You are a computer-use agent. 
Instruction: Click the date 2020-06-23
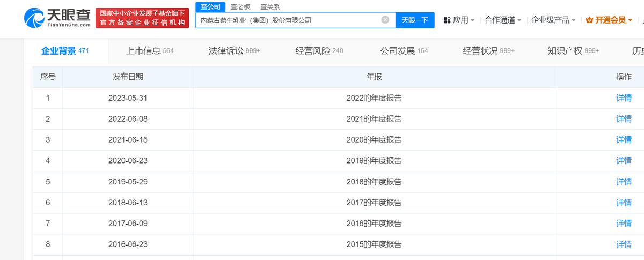(128, 161)
